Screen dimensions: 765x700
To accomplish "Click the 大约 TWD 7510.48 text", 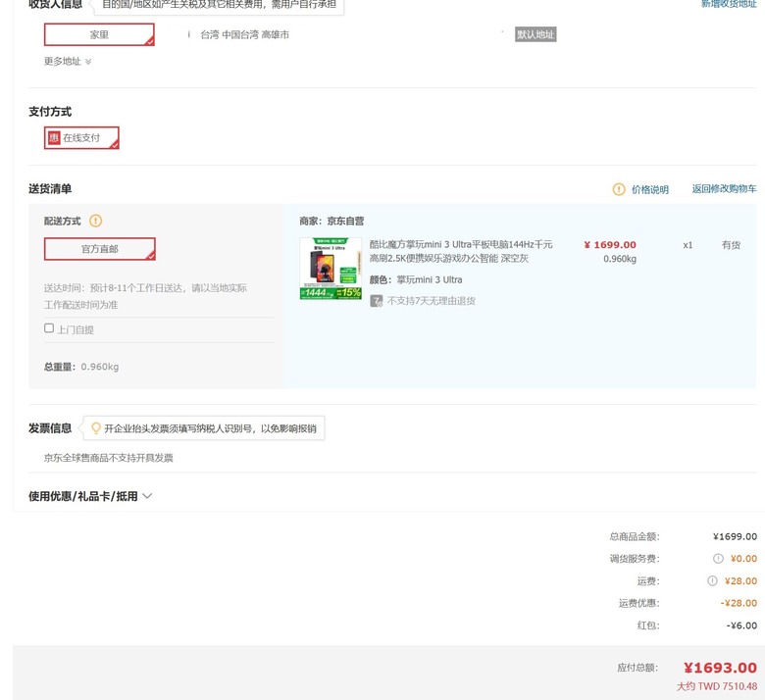I will [717, 687].
